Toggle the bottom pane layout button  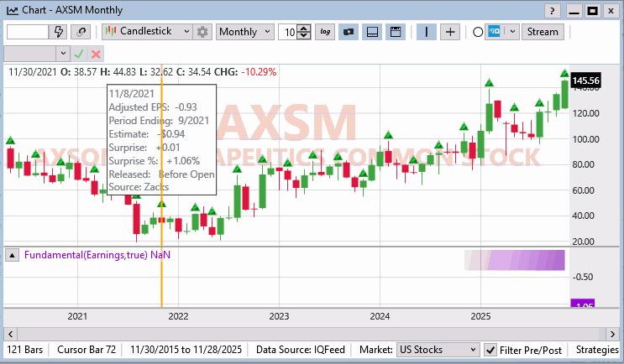tap(372, 32)
